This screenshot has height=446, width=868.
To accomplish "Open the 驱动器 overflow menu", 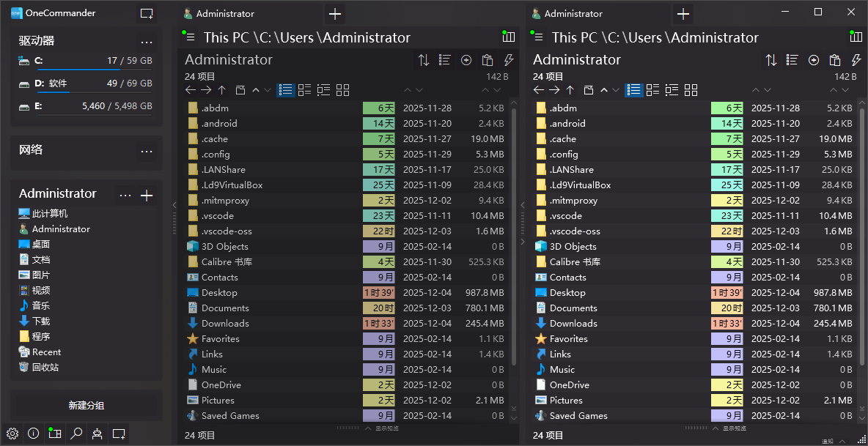I will click(x=147, y=41).
